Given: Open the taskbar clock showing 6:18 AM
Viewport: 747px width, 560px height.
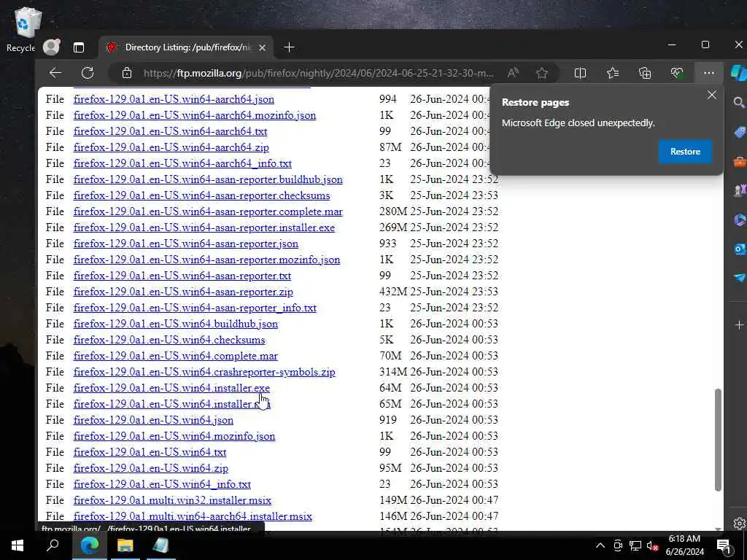Looking at the screenshot, I should pyautogui.click(x=684, y=545).
